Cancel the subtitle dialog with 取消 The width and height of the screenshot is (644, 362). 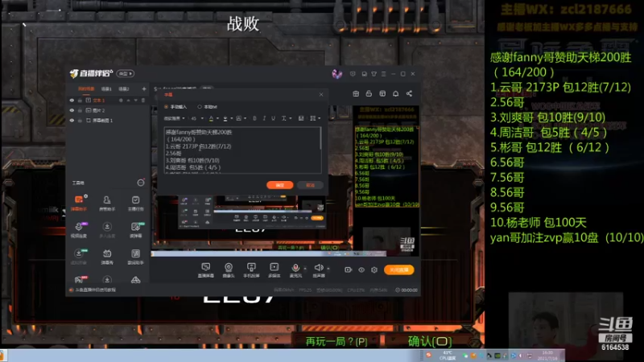[310, 185]
